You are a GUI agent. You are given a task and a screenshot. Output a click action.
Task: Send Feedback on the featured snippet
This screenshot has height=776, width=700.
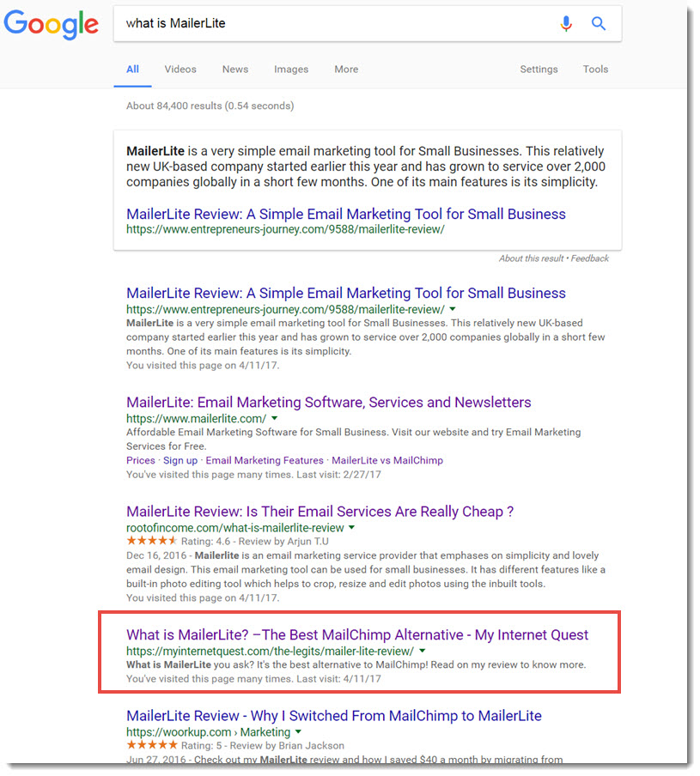click(x=589, y=258)
